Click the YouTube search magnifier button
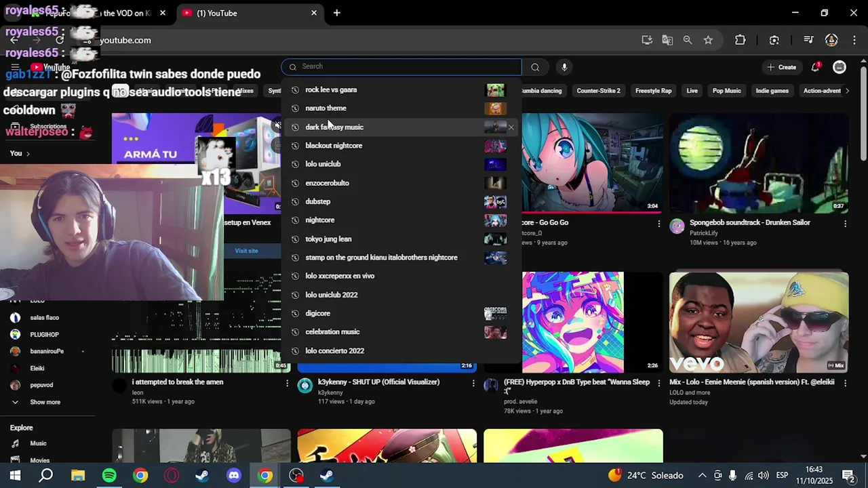The height and width of the screenshot is (488, 868). [535, 66]
